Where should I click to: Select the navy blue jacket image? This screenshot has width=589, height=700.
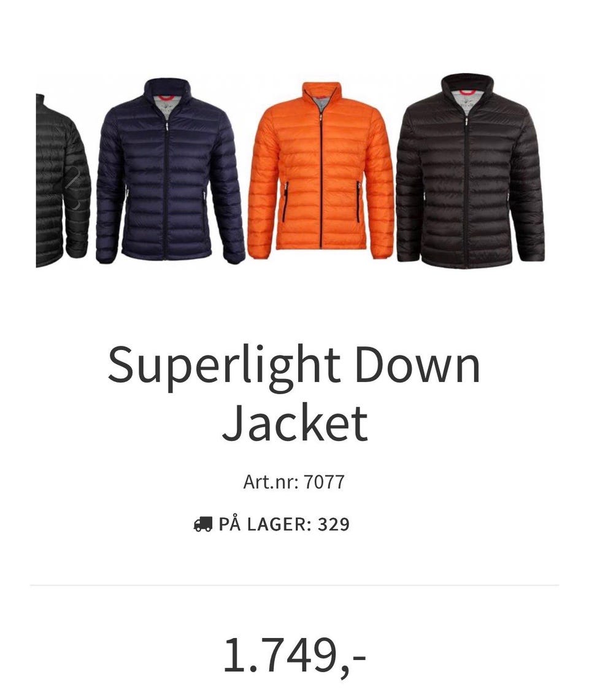click(170, 171)
